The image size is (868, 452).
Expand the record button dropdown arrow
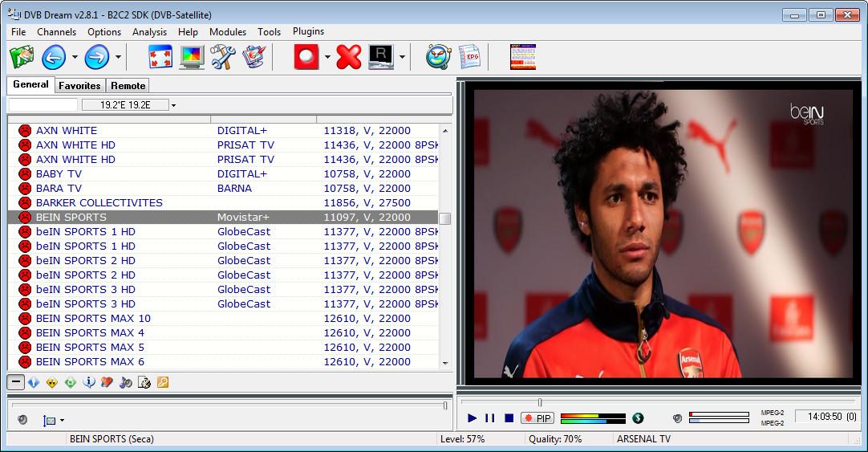click(x=327, y=58)
